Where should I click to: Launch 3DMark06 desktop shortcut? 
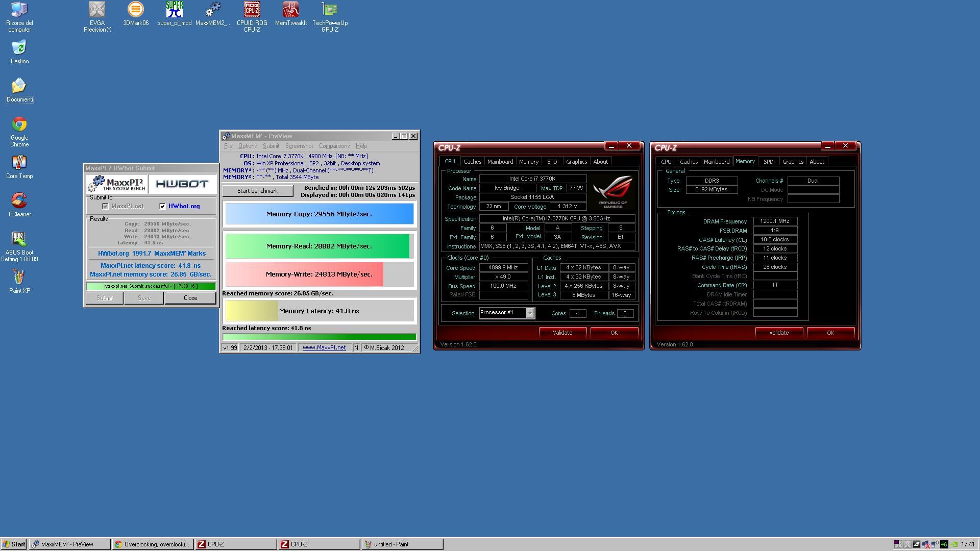(136, 14)
